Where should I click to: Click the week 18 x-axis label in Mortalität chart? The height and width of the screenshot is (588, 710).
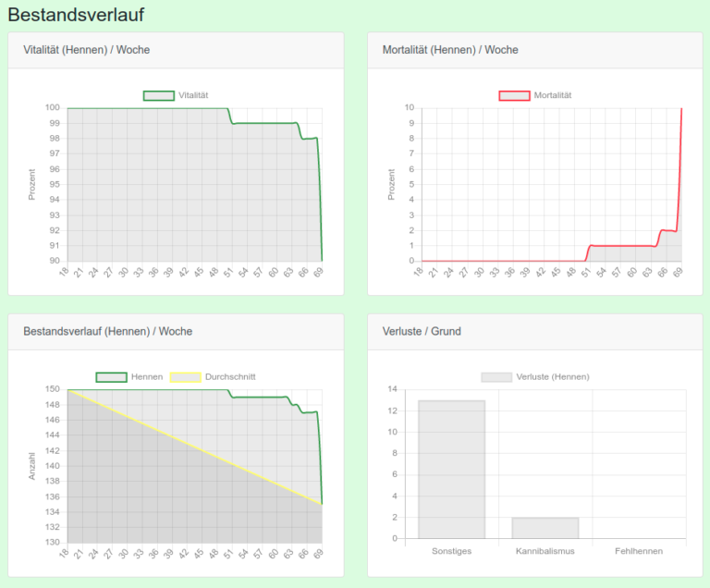click(x=419, y=272)
